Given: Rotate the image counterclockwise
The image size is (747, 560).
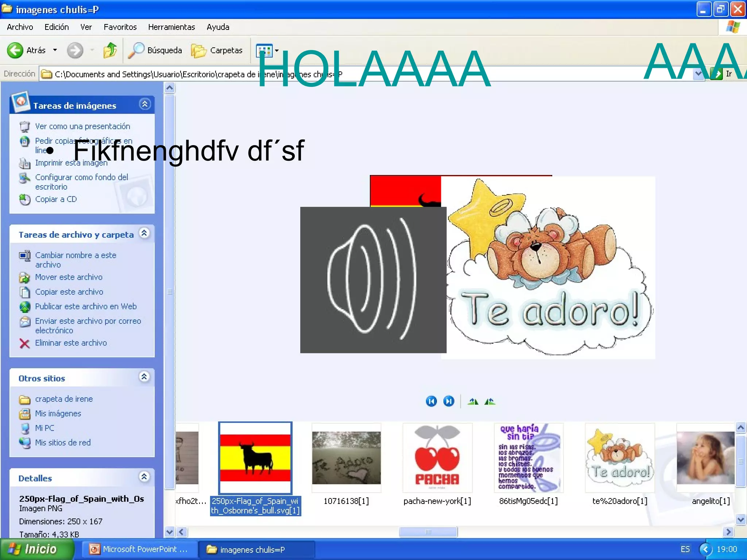Looking at the screenshot, I should [490, 401].
